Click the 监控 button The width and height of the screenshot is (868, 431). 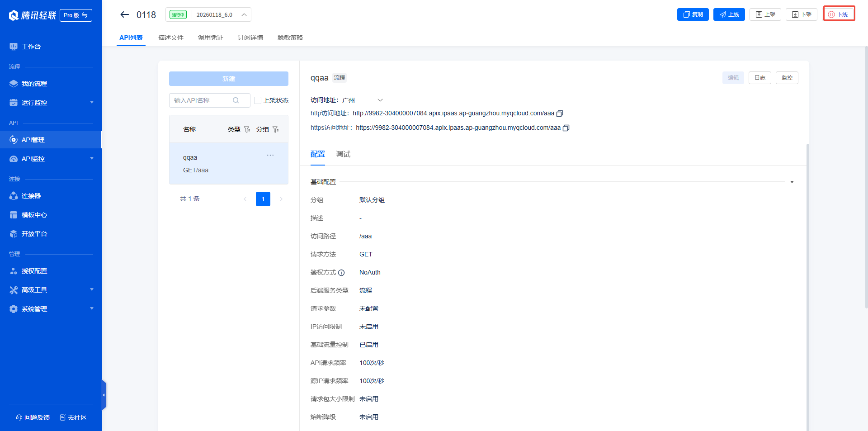(x=787, y=78)
